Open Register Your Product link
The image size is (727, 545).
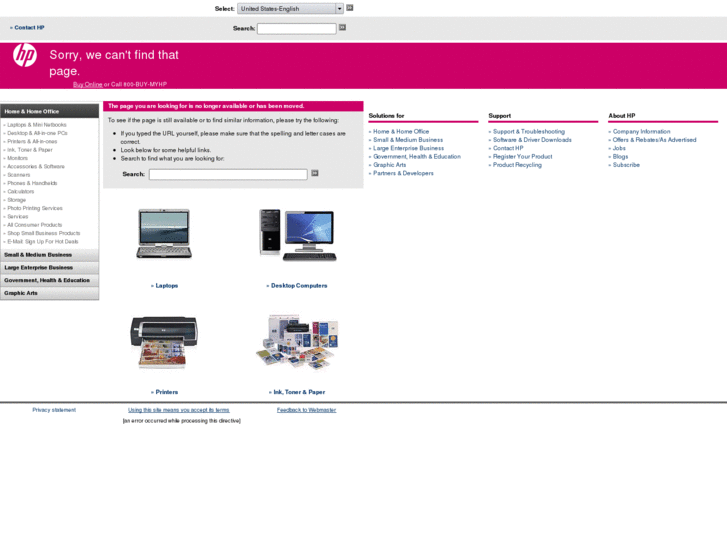[523, 157]
